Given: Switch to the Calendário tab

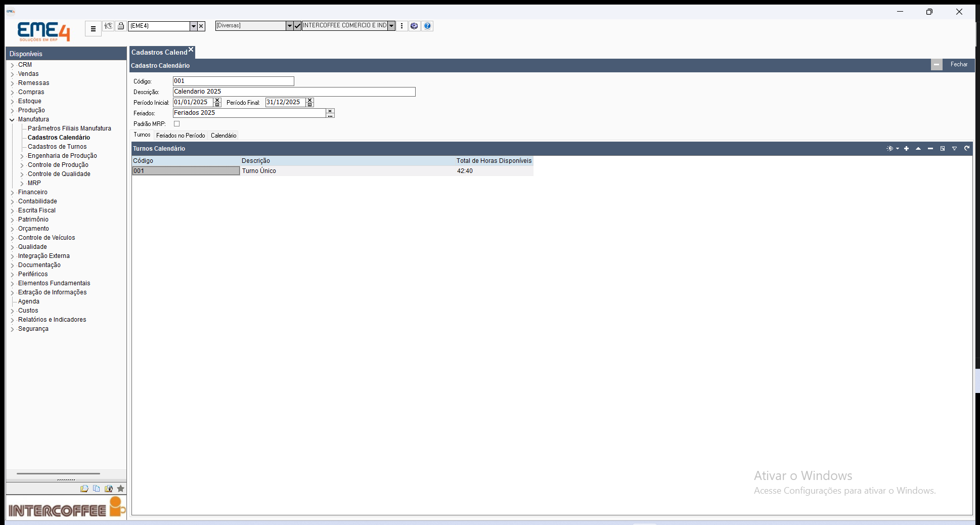Looking at the screenshot, I should [x=224, y=136].
